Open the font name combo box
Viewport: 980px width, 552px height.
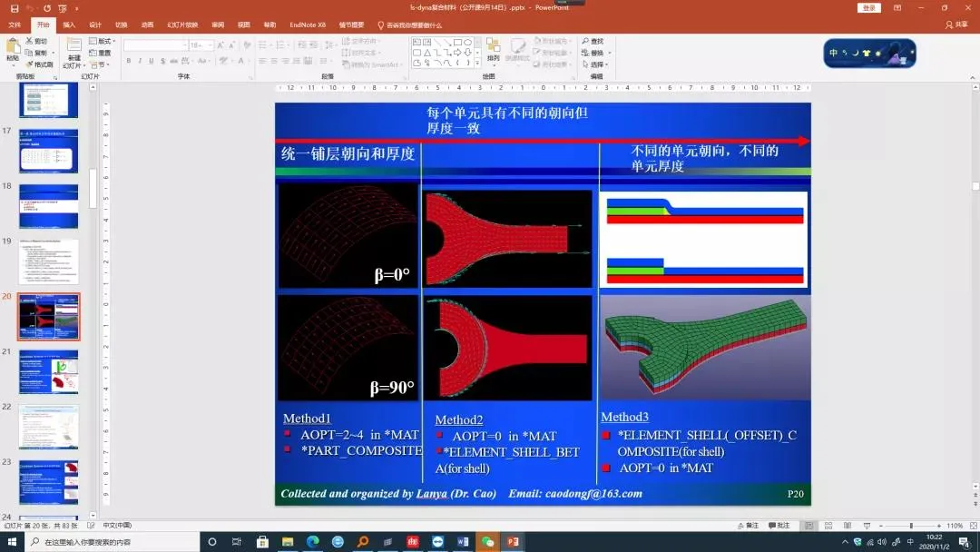coord(156,45)
